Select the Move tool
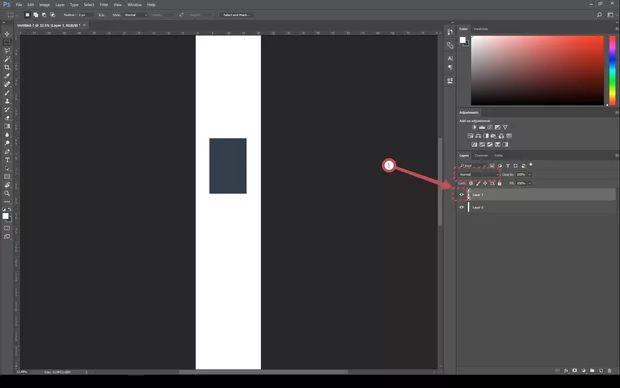The width and height of the screenshot is (620, 388). click(x=7, y=34)
